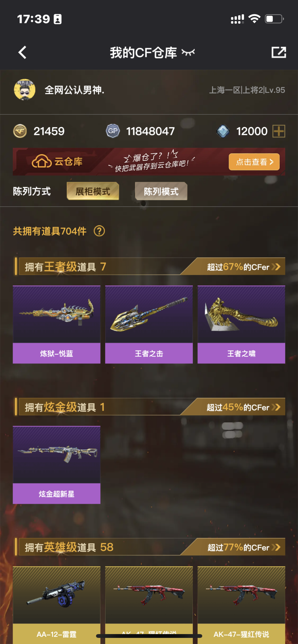Open the AA-12-雷霆 weapon card
298x644 pixels.
[x=57, y=605]
